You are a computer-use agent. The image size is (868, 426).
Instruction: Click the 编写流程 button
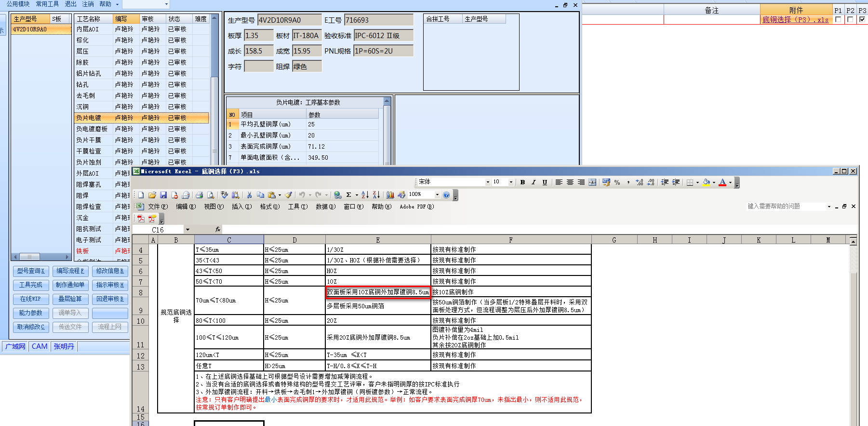coord(70,271)
